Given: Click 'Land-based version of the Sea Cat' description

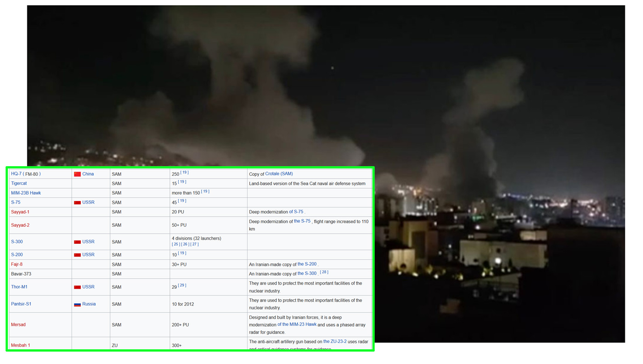Looking at the screenshot, I should (307, 183).
